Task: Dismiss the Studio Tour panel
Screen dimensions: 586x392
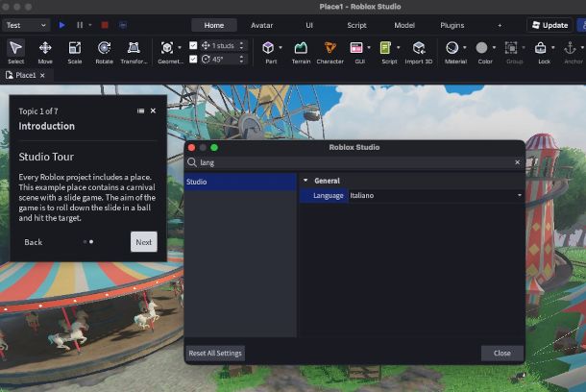Action: coord(154,111)
